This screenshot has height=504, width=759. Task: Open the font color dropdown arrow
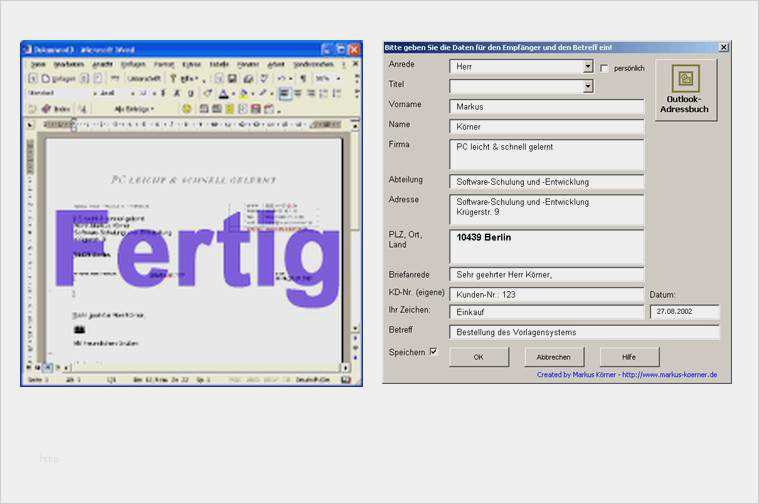pyautogui.click(x=233, y=93)
